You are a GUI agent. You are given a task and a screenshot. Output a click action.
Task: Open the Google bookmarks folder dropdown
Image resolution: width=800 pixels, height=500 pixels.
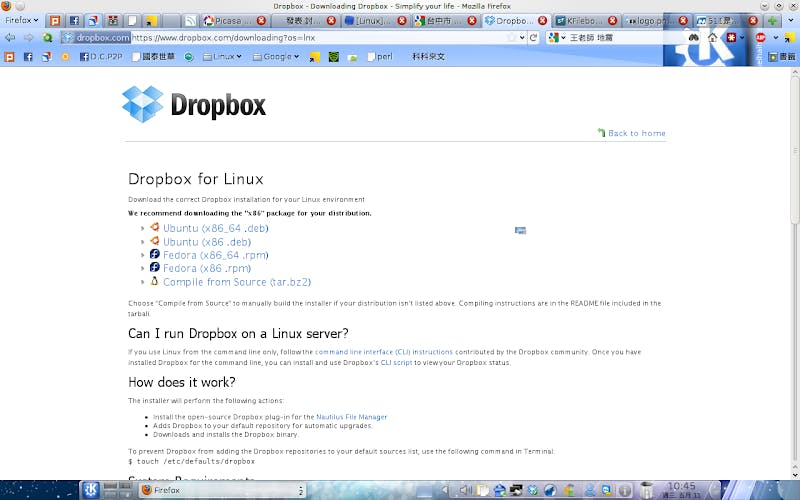(276, 57)
